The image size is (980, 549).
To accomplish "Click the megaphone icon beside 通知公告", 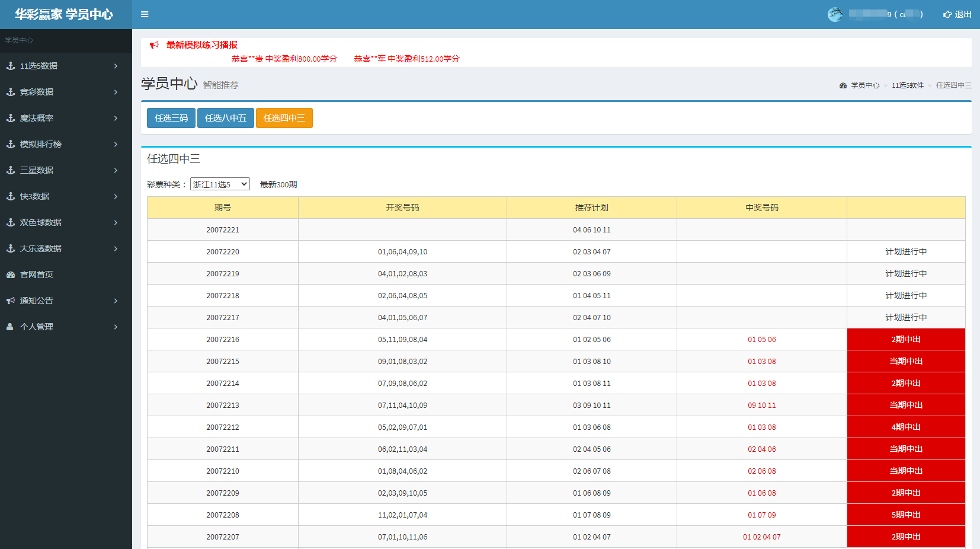I will click(x=11, y=301).
